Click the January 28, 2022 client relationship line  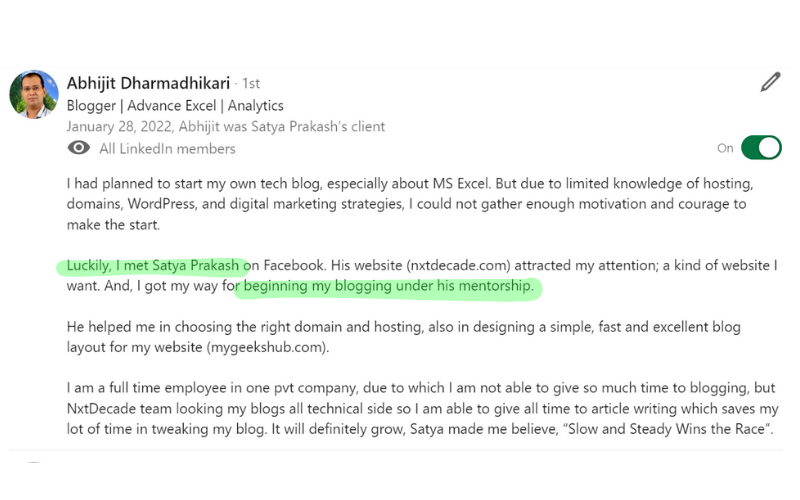[x=226, y=127]
